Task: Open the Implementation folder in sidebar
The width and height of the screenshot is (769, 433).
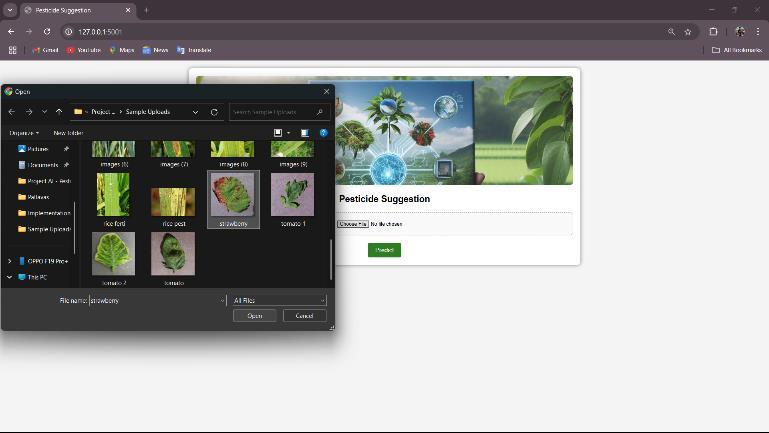Action: point(44,213)
